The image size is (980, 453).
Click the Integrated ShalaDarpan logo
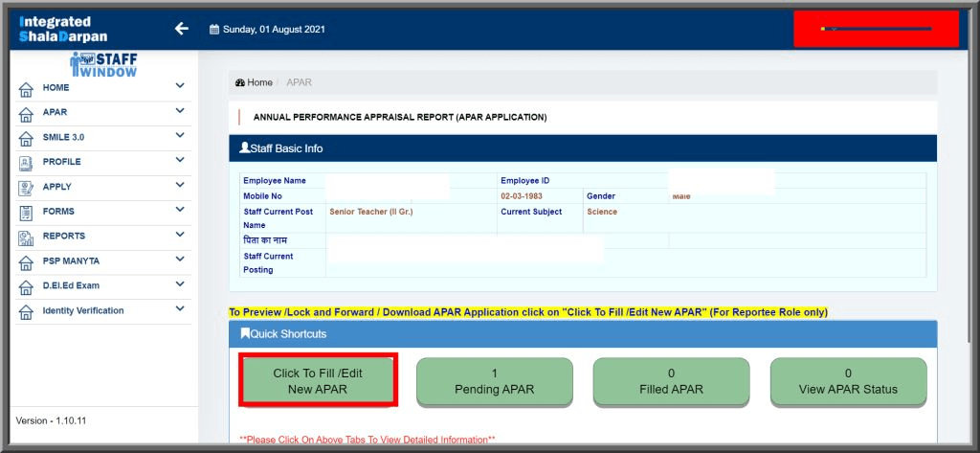(x=56, y=29)
